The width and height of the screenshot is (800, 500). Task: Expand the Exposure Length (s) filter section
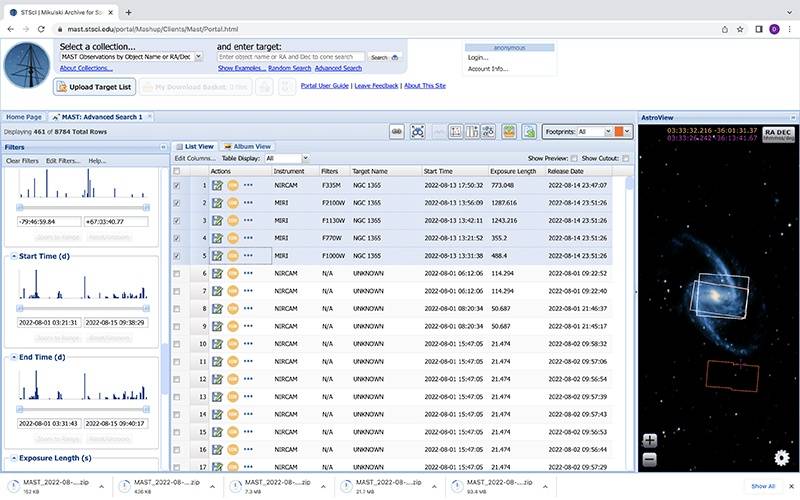tap(14, 458)
